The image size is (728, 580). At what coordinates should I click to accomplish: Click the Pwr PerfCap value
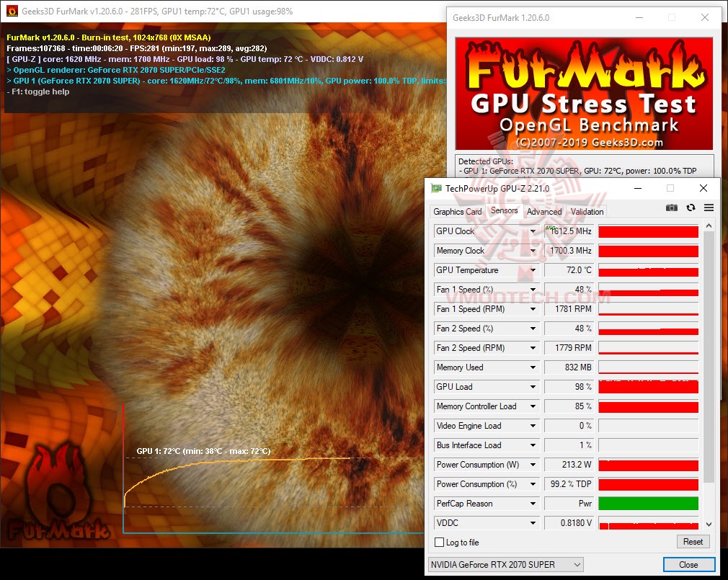[569, 504]
